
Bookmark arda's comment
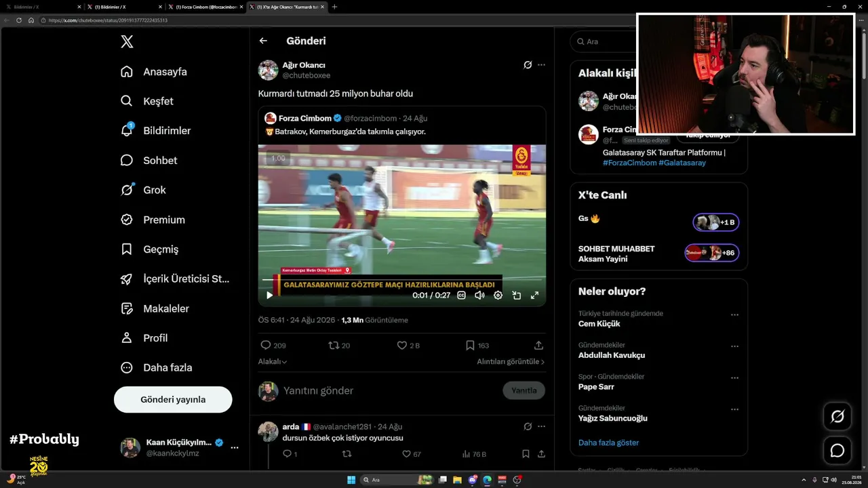coord(526,454)
